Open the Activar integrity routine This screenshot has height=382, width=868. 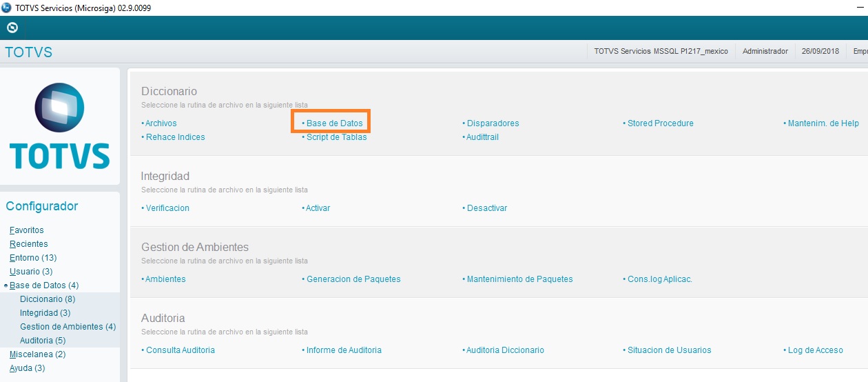[x=318, y=208]
